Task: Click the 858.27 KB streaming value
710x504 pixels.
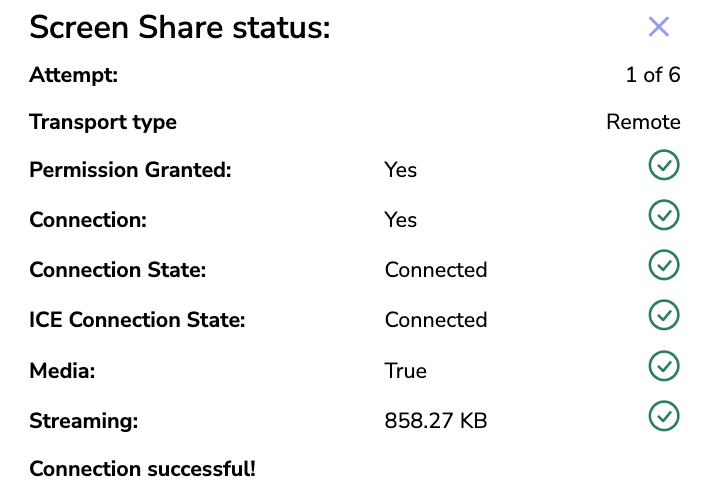Action: [x=436, y=421]
